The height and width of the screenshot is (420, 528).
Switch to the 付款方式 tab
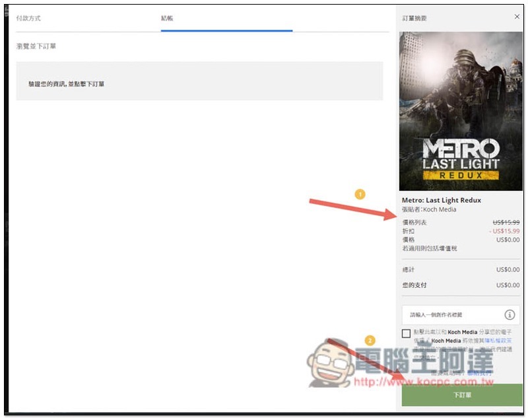(x=28, y=18)
